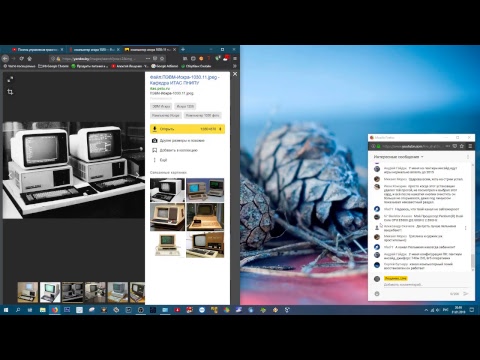Open the Firefox home page icon
Screen dimensions: 480x360
pos(30,58)
